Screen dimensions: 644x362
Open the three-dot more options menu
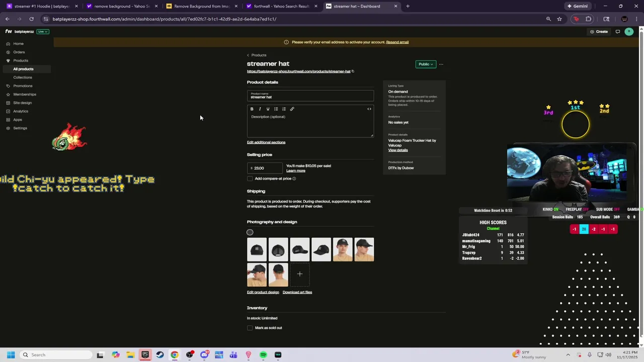point(441,64)
